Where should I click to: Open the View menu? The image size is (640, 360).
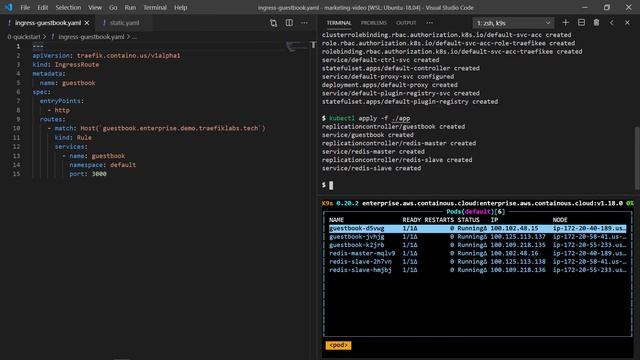pyautogui.click(x=95, y=7)
